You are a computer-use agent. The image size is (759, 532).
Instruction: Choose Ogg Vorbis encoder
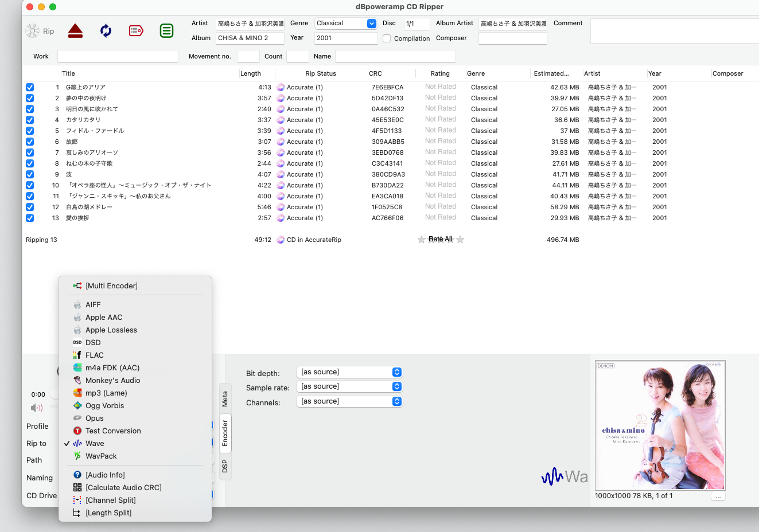[x=135, y=405]
